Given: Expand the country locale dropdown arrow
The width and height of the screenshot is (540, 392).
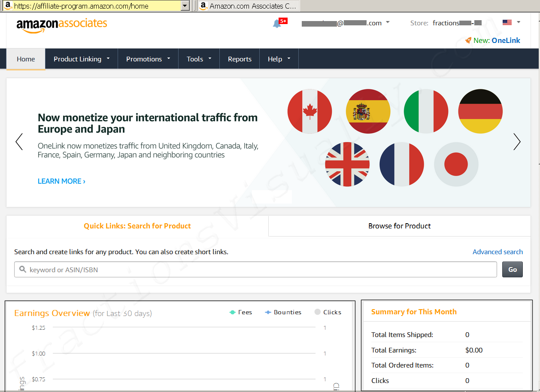Looking at the screenshot, I should 519,22.
